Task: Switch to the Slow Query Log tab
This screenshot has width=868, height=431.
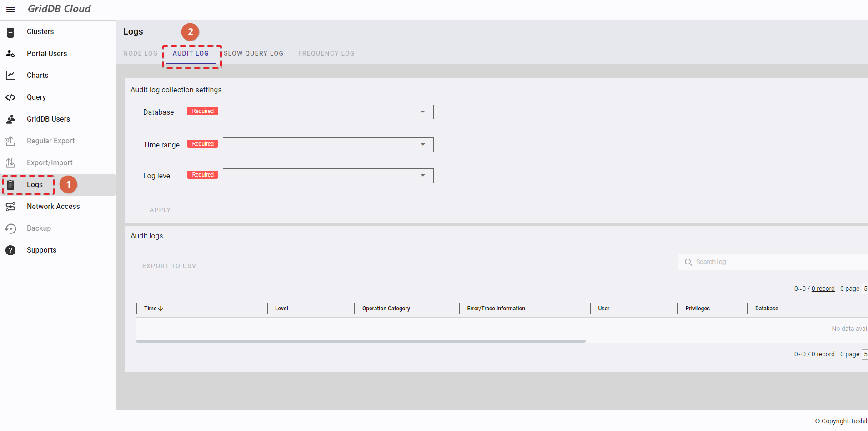Action: point(253,53)
